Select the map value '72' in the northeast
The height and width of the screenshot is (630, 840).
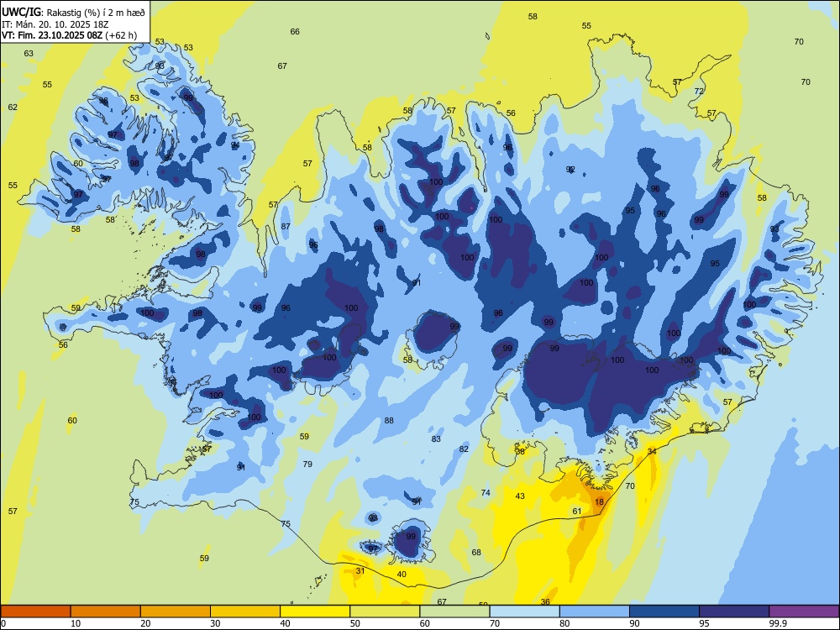pyautogui.click(x=699, y=91)
